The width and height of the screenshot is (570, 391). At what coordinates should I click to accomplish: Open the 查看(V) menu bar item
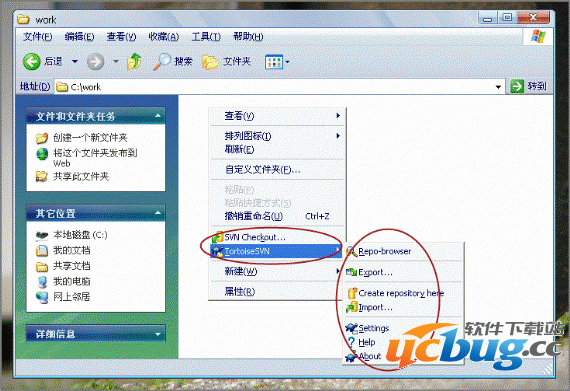(121, 37)
